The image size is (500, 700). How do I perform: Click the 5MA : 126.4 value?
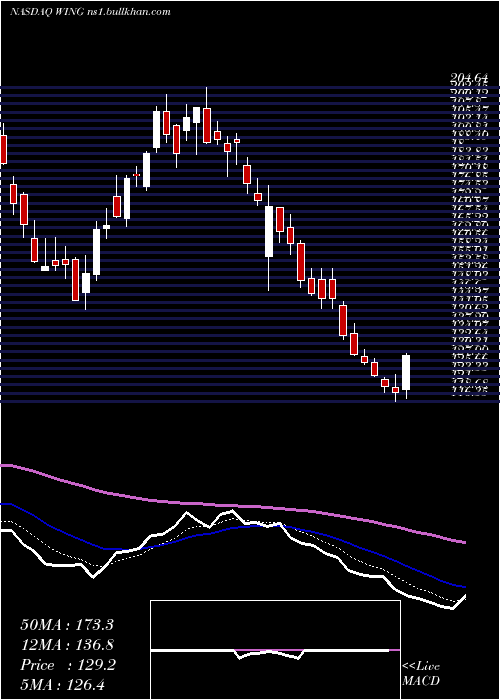point(62,685)
